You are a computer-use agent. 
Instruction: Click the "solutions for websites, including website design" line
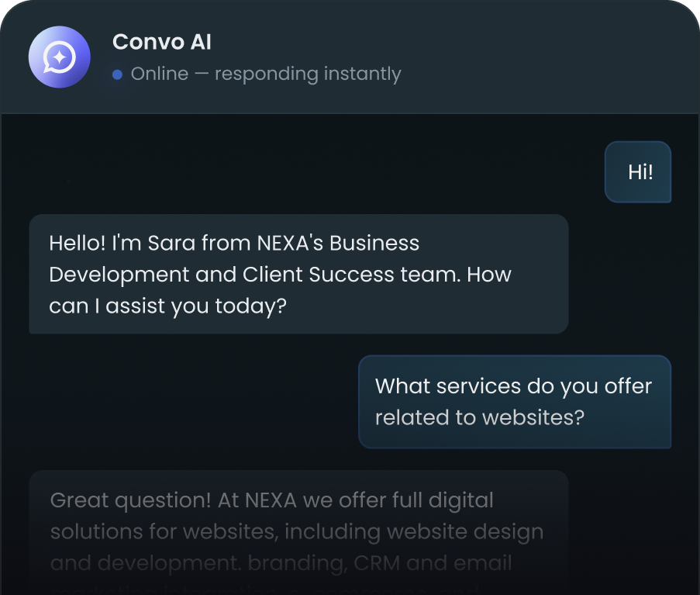(297, 532)
